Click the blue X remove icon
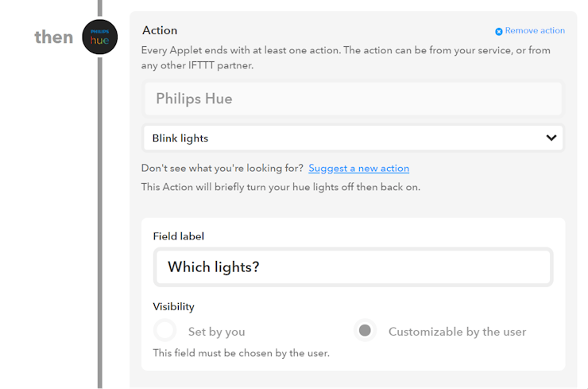The image size is (588, 389). (499, 32)
